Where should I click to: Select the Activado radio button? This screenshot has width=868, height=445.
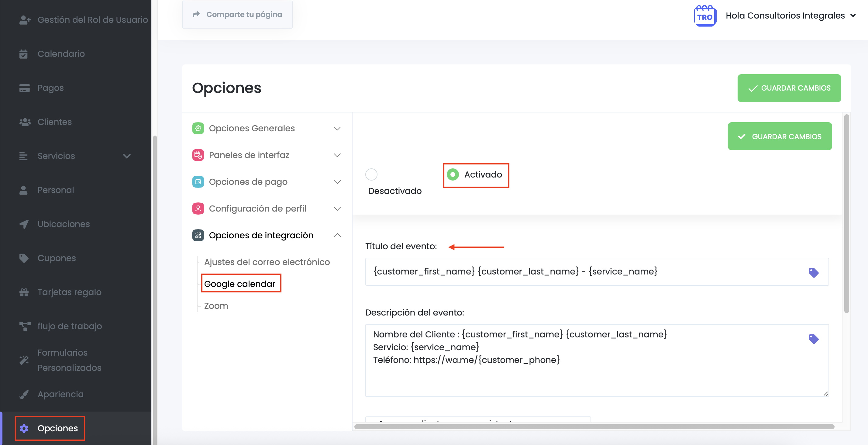coord(453,175)
